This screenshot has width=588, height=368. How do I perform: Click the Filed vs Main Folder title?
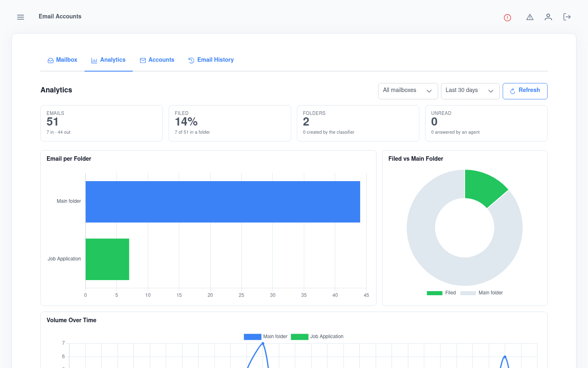click(x=416, y=159)
